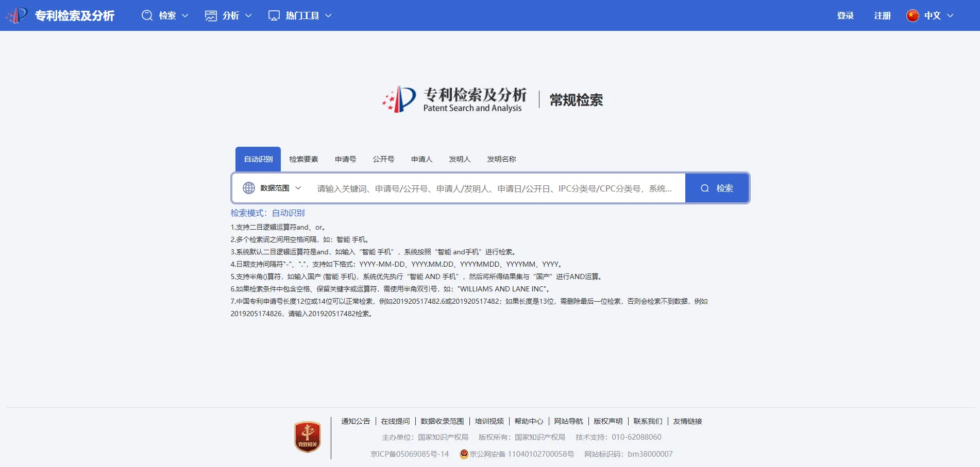Open the 帮助中心 footer link

[529, 421]
